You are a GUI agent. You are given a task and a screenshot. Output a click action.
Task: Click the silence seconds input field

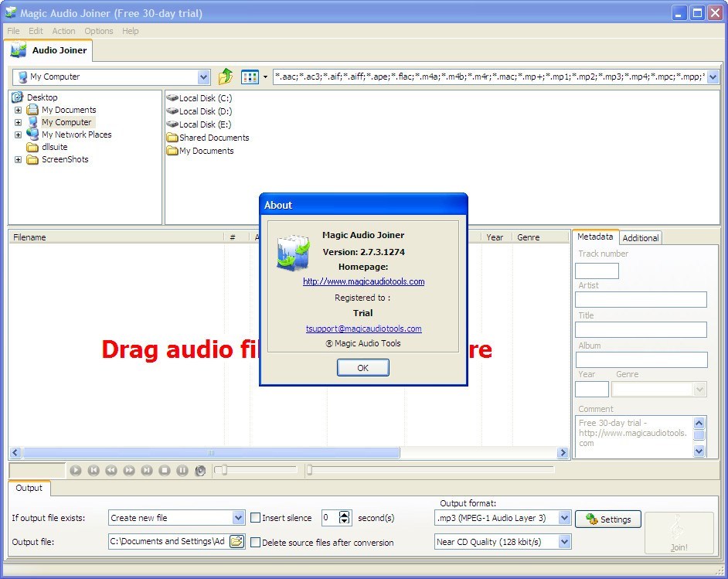pyautogui.click(x=331, y=518)
